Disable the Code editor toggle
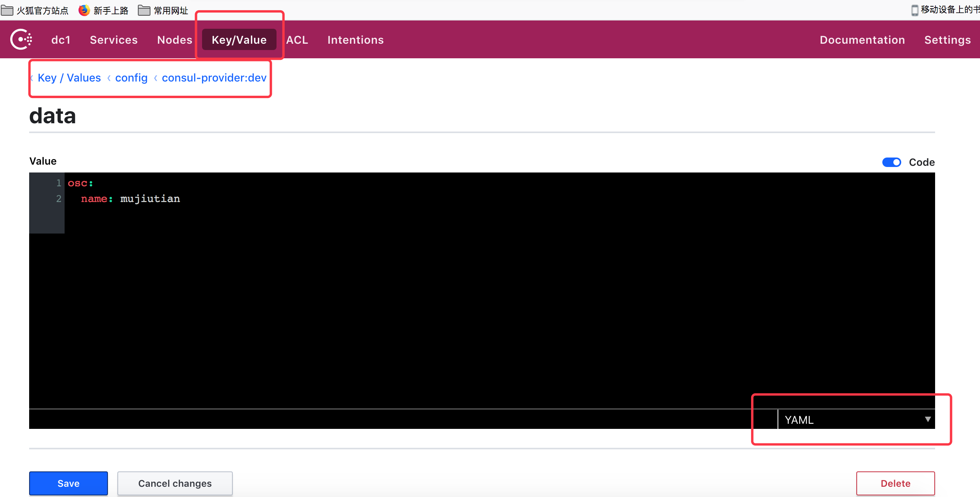Viewport: 980px width, 497px height. (x=891, y=162)
